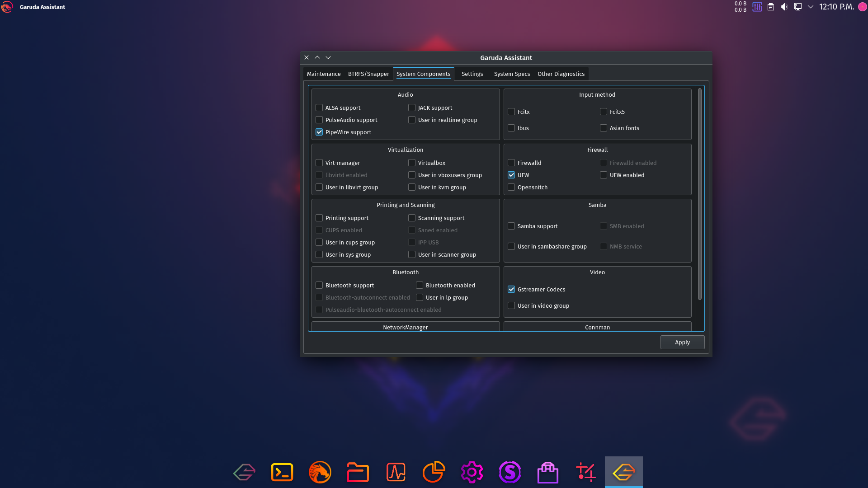This screenshot has height=488, width=868.
Task: Enable Bluetooth support
Action: [319, 285]
